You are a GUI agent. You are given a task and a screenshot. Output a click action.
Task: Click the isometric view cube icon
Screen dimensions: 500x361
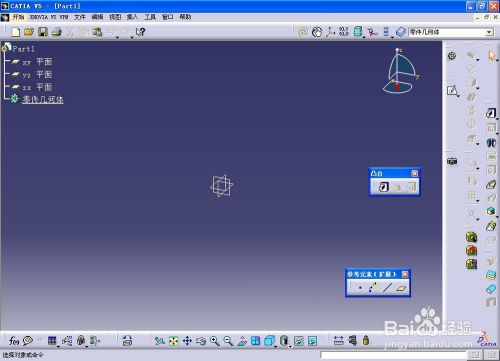(269, 341)
